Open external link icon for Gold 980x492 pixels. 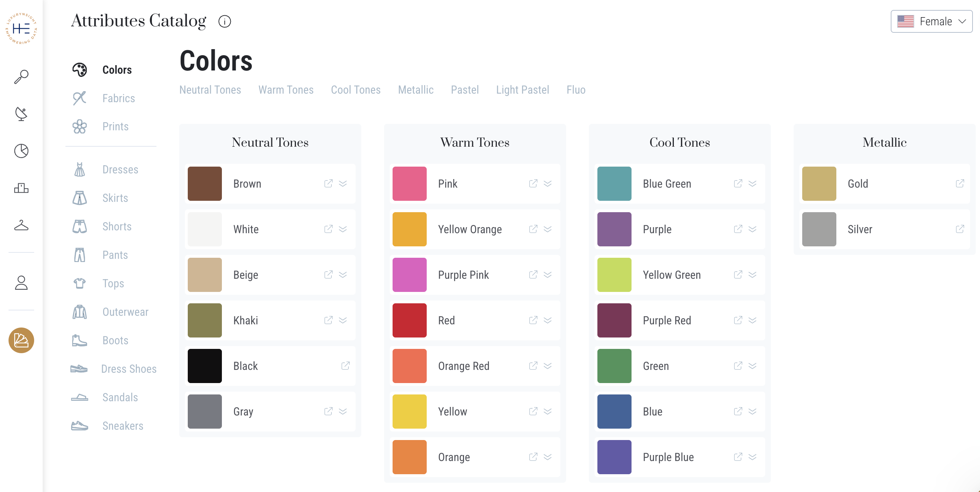(x=960, y=184)
